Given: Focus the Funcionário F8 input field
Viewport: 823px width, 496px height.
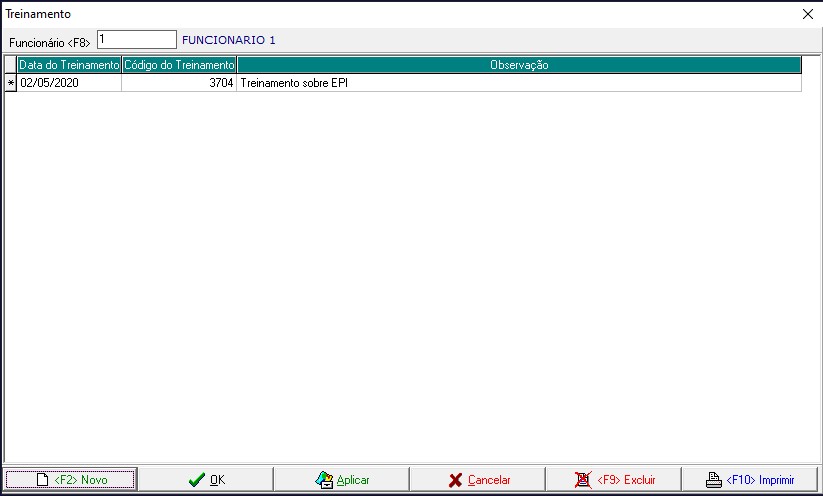Looking at the screenshot, I should [137, 40].
